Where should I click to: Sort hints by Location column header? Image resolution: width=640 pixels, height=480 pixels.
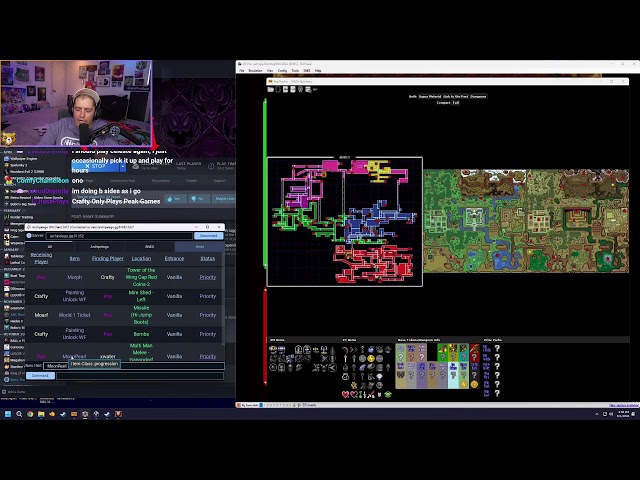pos(141,258)
